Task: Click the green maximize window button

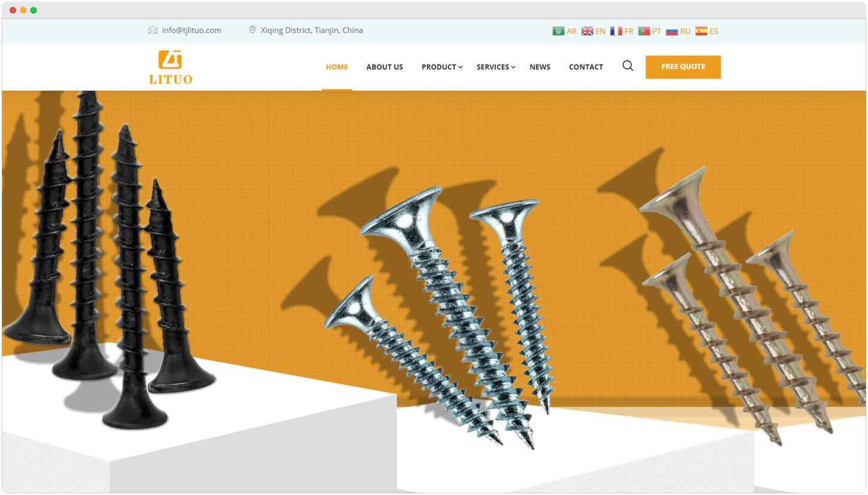Action: (x=34, y=10)
